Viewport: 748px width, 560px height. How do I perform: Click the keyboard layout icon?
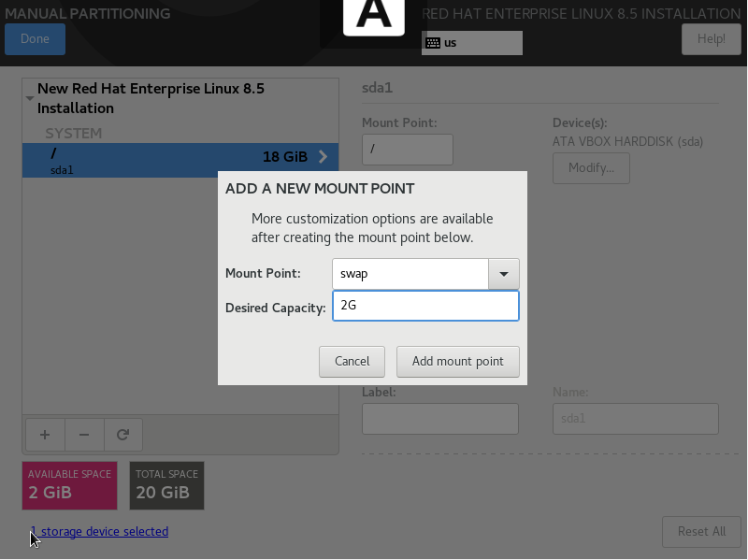(x=433, y=43)
